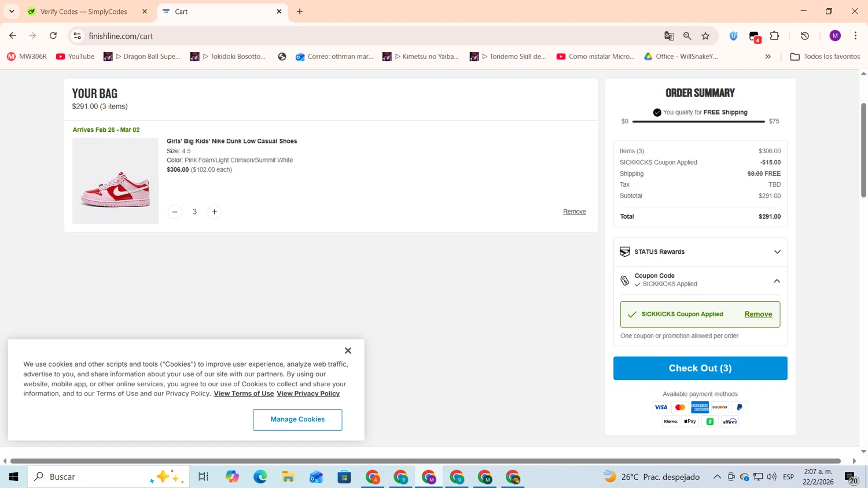The height and width of the screenshot is (488, 868).
Task: Open MW306R bookmark
Action: [x=27, y=57]
